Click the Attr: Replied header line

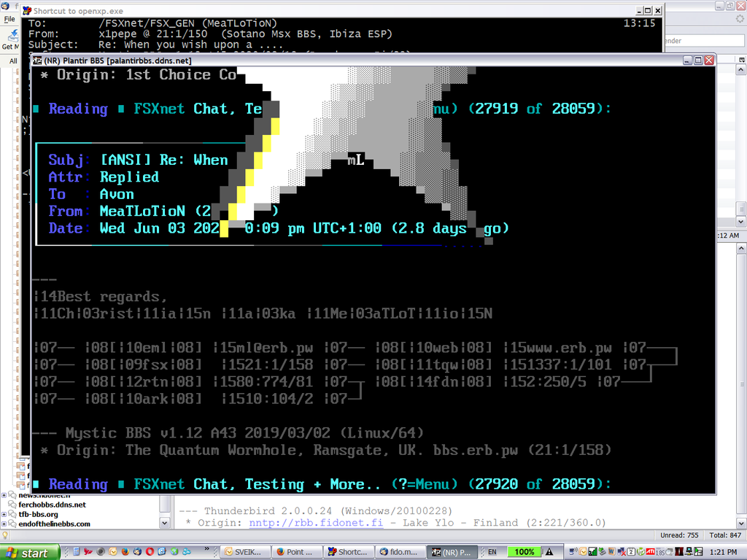tap(104, 177)
